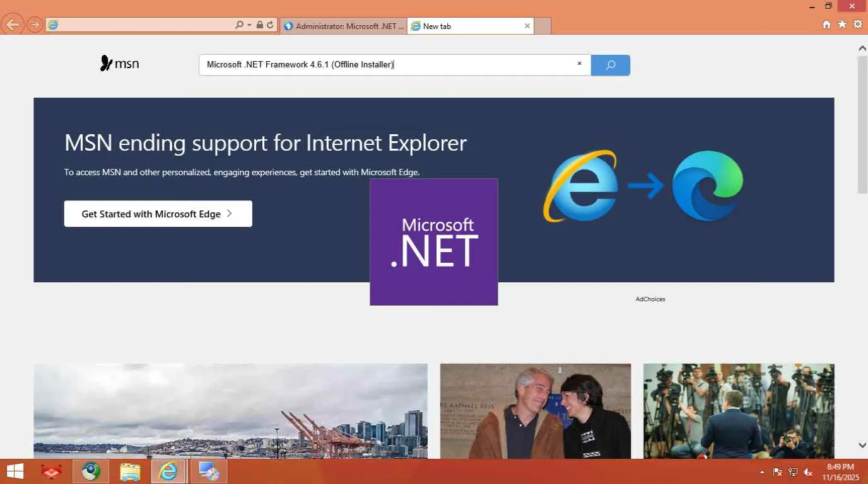Image resolution: width=868 pixels, height=484 pixels.
Task: Open the news photo of the press photographers
Action: point(739,411)
